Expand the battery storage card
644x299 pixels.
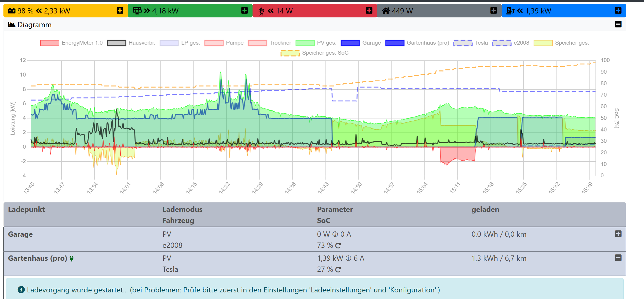[120, 11]
